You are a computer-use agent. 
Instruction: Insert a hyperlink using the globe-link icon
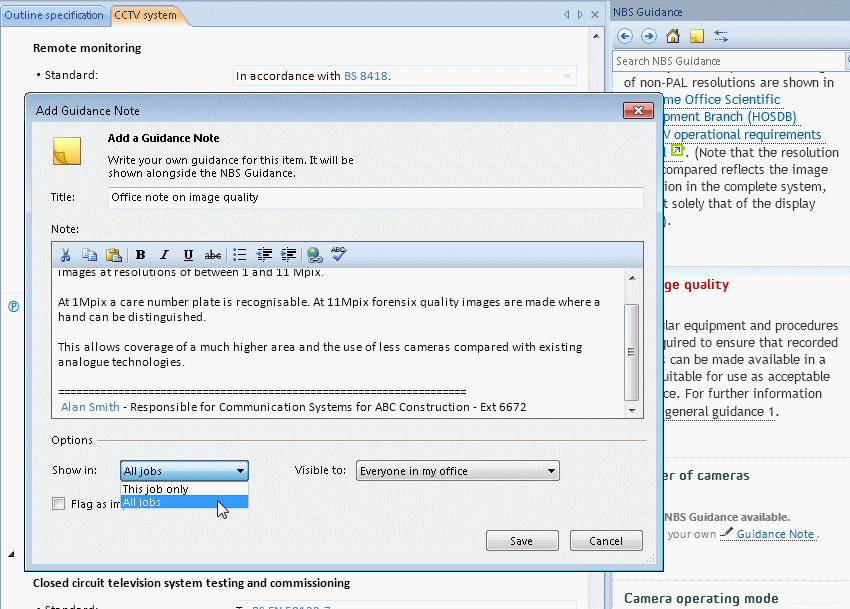(x=313, y=254)
